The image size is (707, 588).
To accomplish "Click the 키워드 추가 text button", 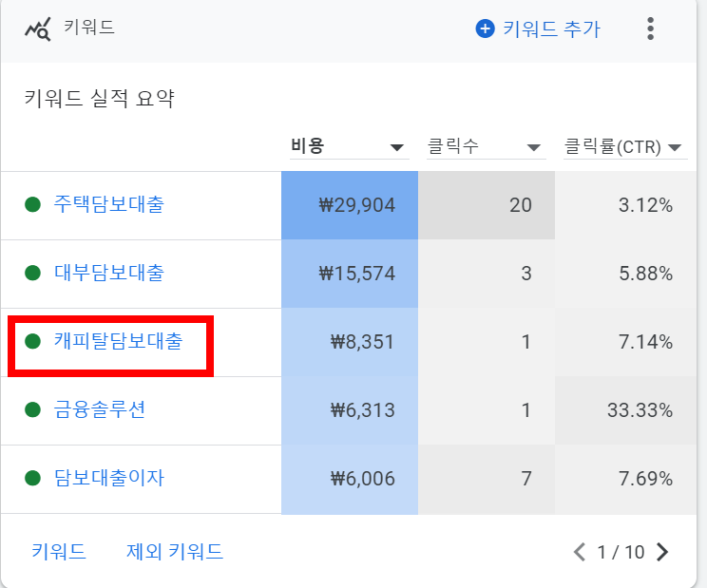I will click(x=551, y=29).
